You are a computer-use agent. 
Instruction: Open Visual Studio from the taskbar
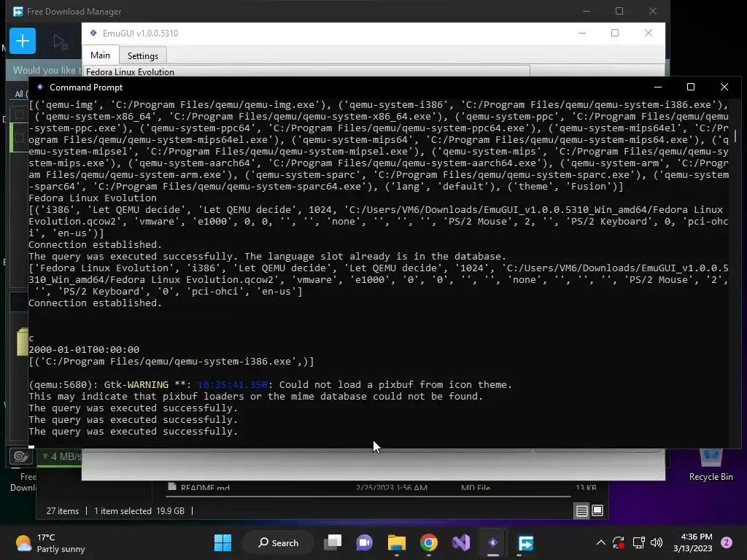pyautogui.click(x=461, y=542)
